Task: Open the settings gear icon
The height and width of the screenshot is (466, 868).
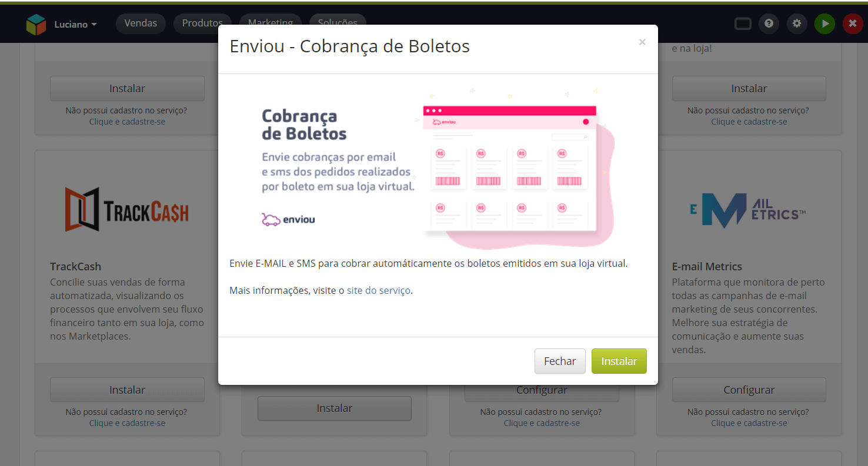Action: (x=797, y=24)
